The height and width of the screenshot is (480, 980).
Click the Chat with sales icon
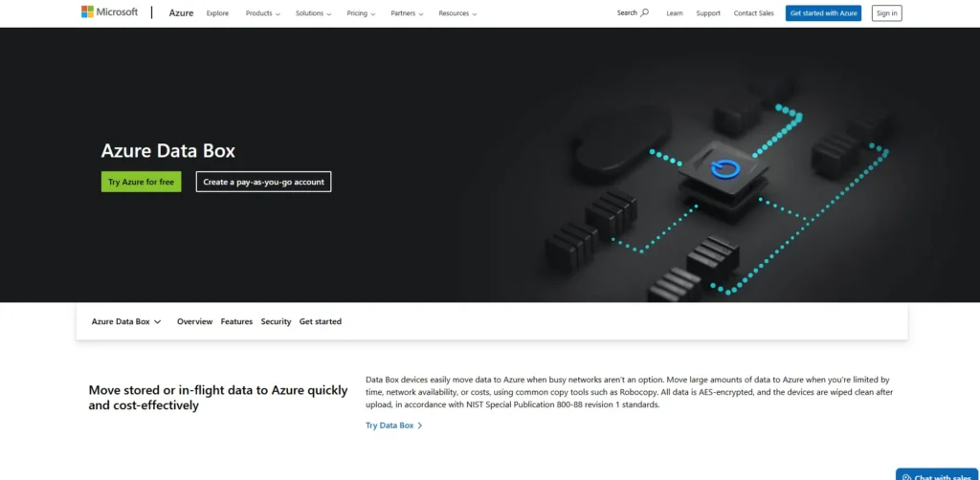coord(907,477)
